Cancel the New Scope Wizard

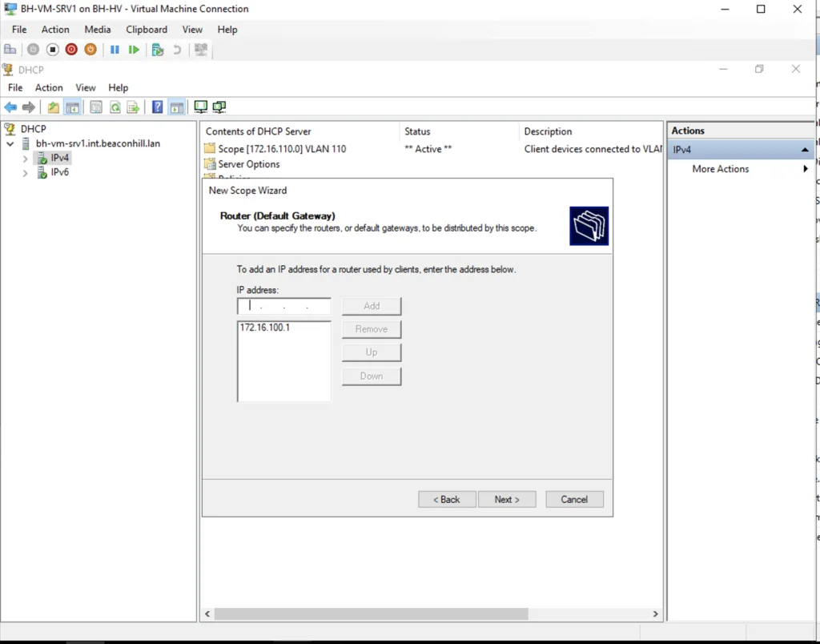coord(574,499)
